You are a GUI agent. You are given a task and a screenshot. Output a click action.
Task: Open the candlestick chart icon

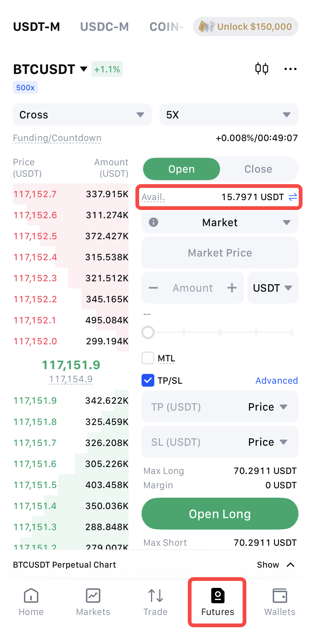click(262, 69)
